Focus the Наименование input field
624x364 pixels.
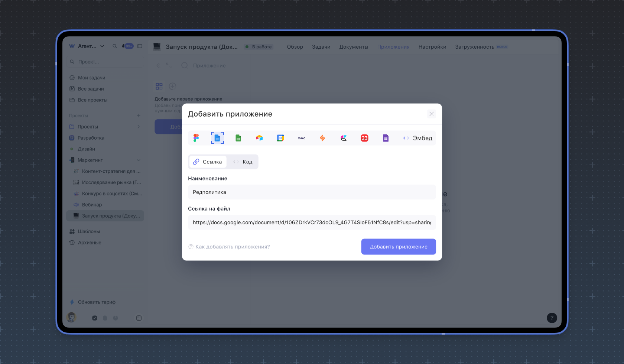point(312,192)
